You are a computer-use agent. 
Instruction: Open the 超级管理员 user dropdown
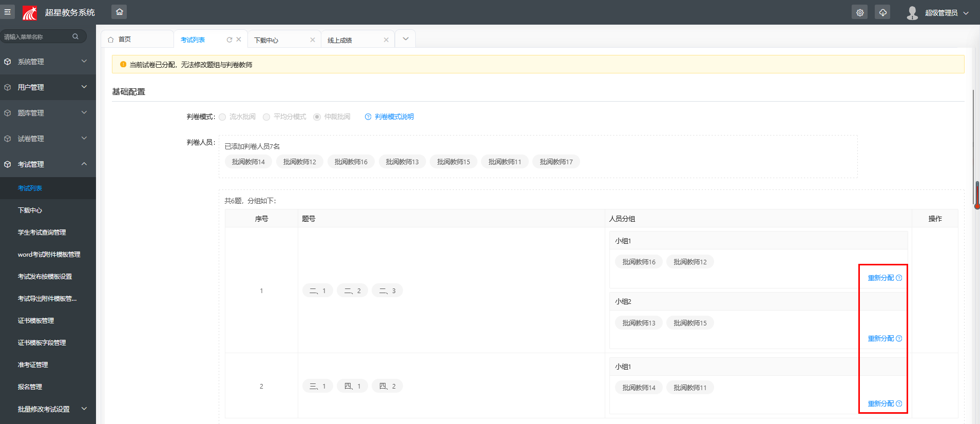pyautogui.click(x=940, y=13)
